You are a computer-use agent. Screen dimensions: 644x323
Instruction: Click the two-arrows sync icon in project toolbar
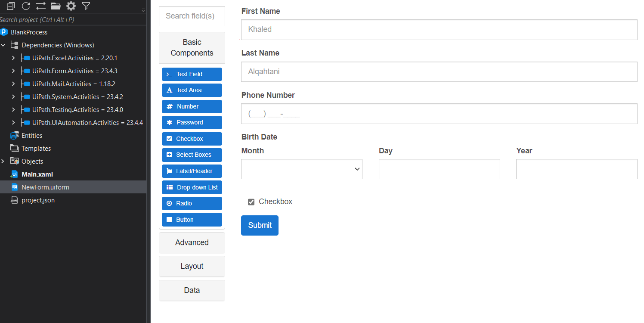coord(40,6)
